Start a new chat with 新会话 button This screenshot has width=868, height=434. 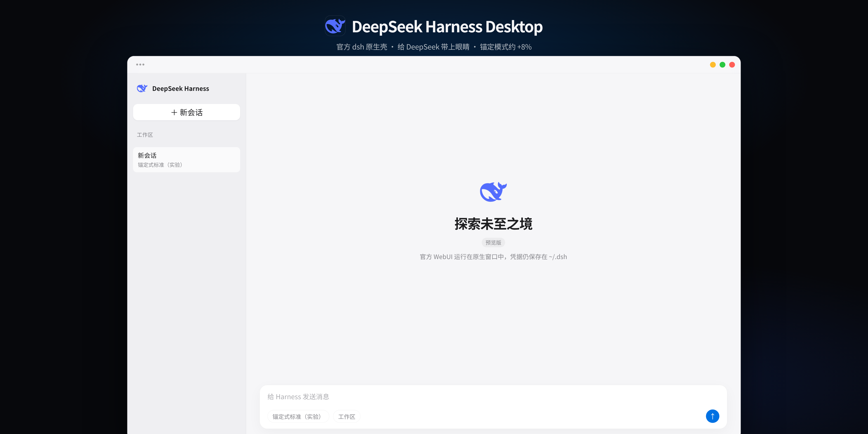(186, 112)
